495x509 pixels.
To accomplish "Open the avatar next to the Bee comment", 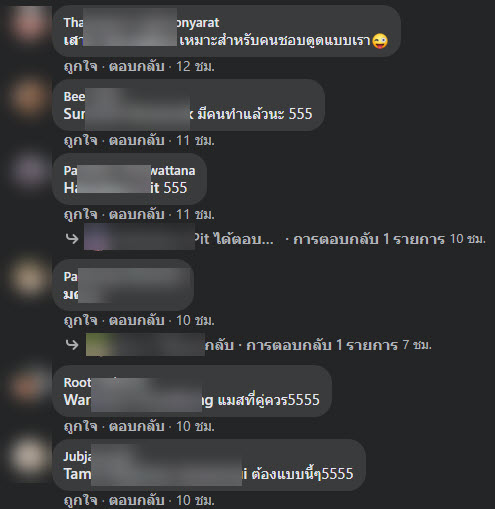I will pyautogui.click(x=29, y=97).
